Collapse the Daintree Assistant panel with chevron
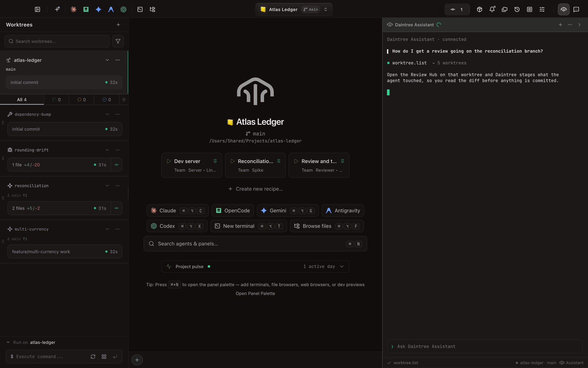 [x=580, y=25]
